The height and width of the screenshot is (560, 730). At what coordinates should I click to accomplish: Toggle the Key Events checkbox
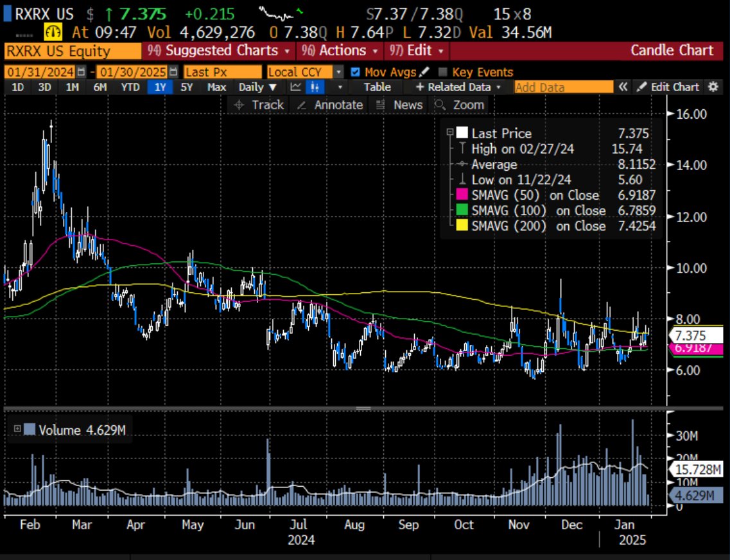(443, 72)
